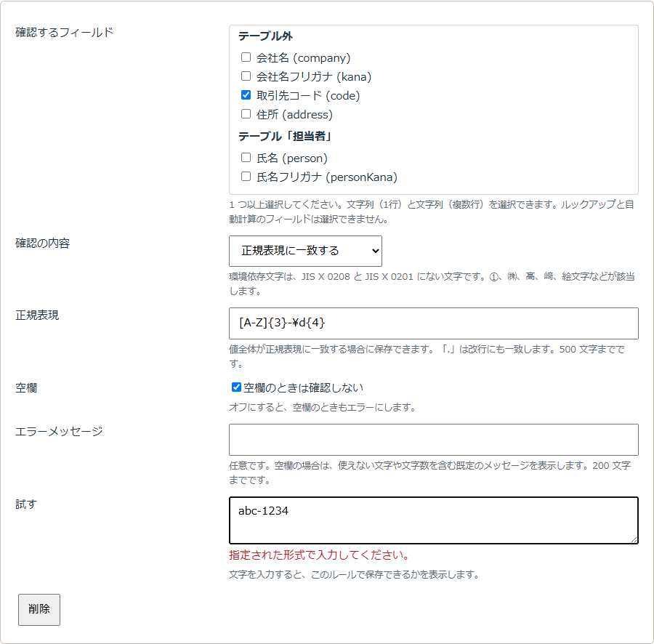This screenshot has height=644, width=654.
Task: Click the 削除 button
Action: 39,610
